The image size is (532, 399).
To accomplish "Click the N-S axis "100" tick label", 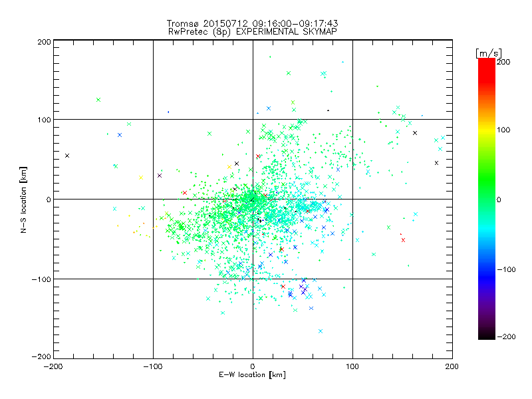I will [44, 120].
